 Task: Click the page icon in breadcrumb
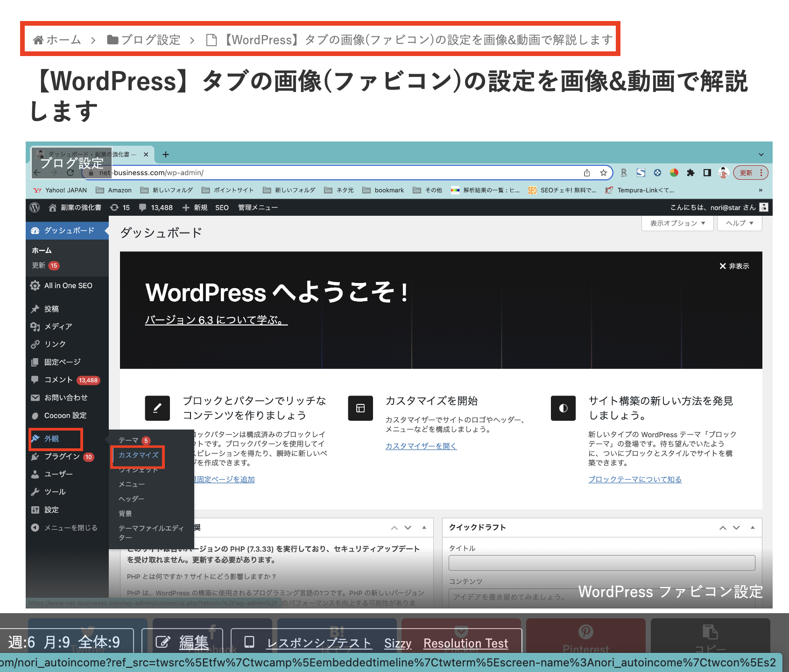coord(211,40)
